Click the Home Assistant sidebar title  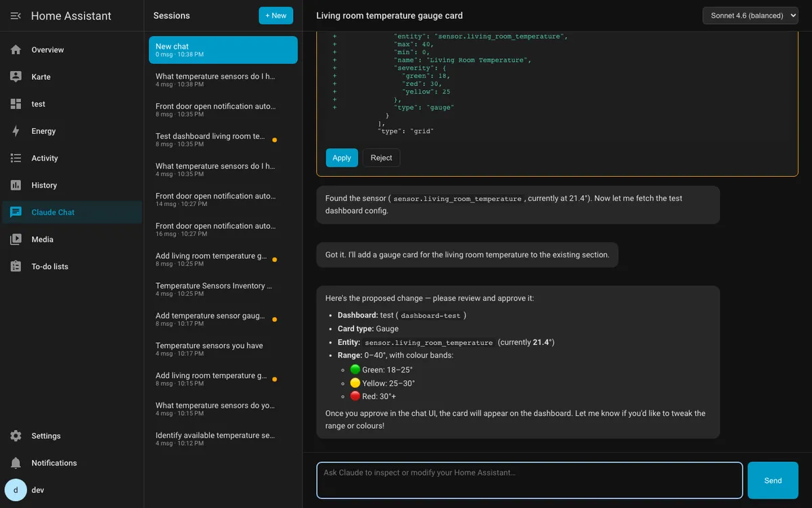point(71,16)
